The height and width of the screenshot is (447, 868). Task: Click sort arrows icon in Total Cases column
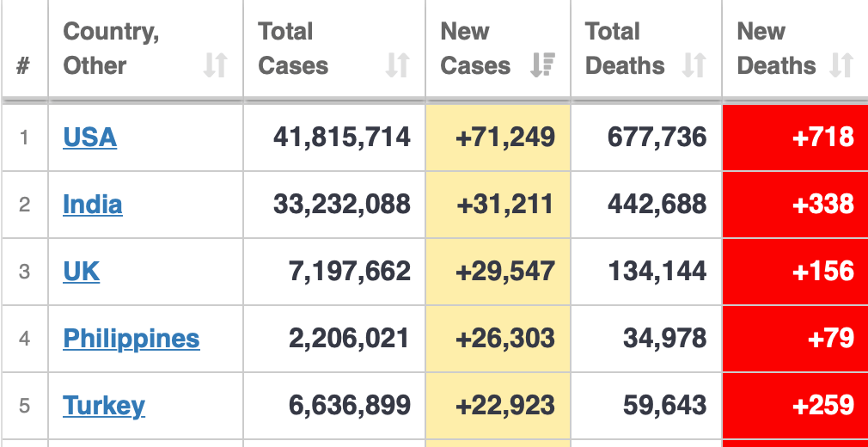point(397,65)
